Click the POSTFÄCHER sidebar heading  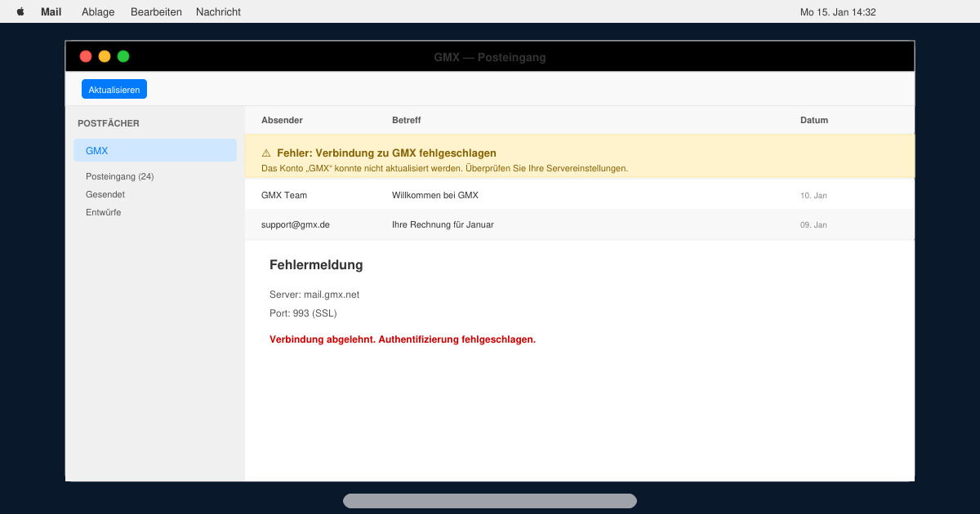pos(109,123)
